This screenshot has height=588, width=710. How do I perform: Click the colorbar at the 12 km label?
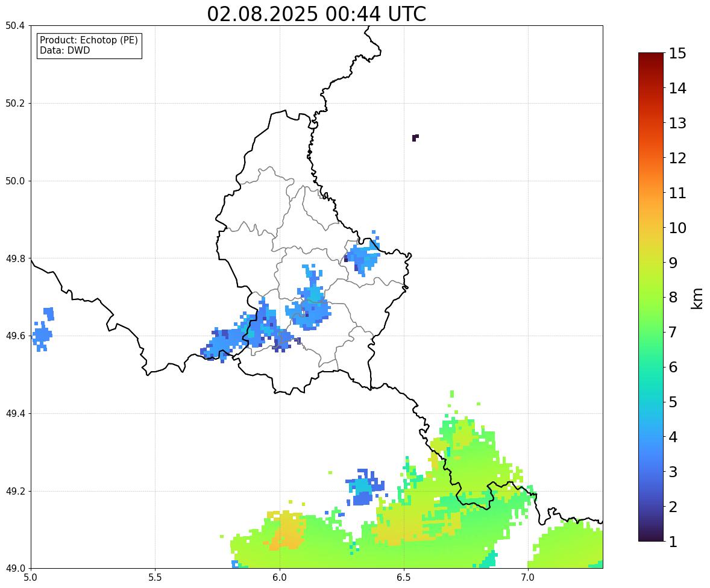(x=677, y=158)
